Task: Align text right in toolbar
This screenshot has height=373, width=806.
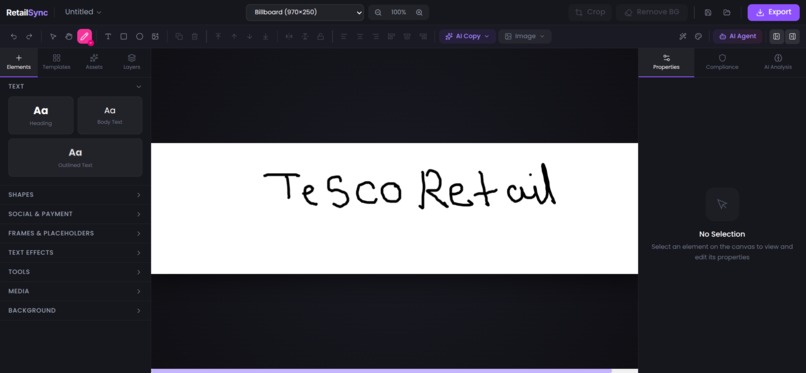Action: (x=376, y=36)
